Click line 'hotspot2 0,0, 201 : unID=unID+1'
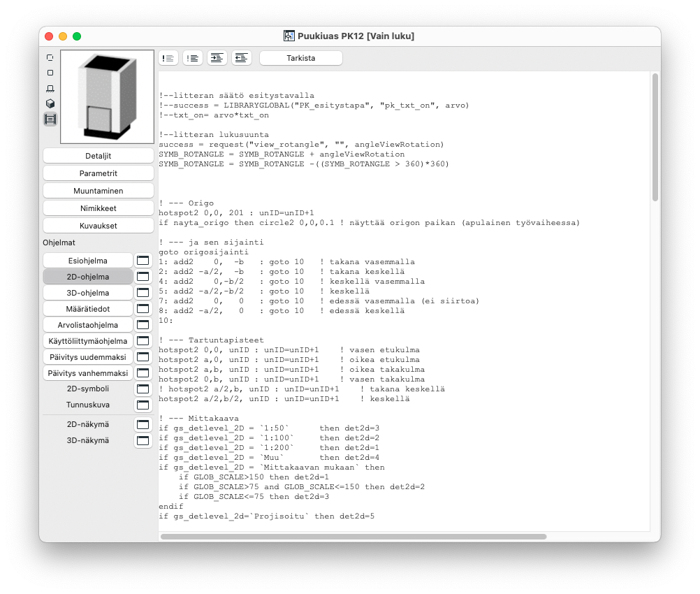Image resolution: width=700 pixels, height=594 pixels. pos(236,213)
